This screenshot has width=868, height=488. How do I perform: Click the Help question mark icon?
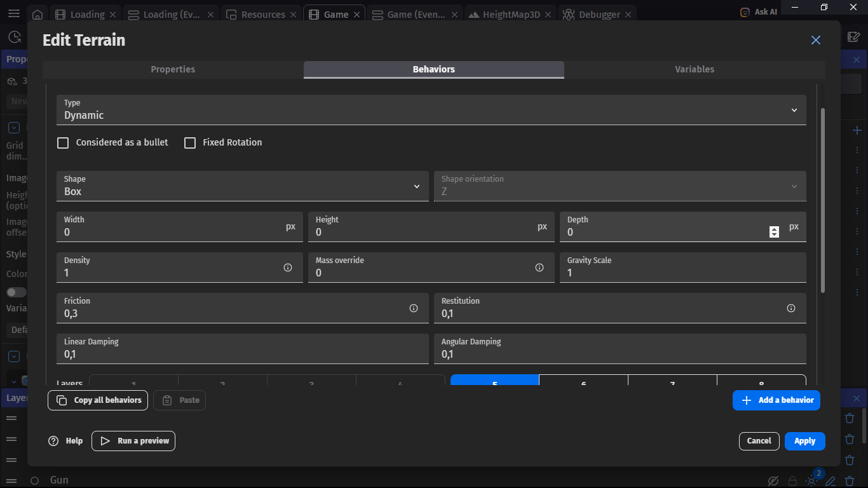pyautogui.click(x=53, y=441)
